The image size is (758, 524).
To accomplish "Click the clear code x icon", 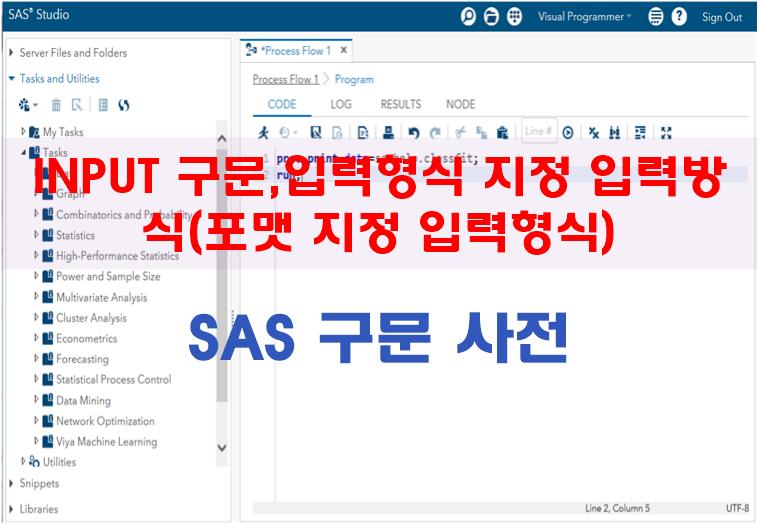I will tap(594, 132).
